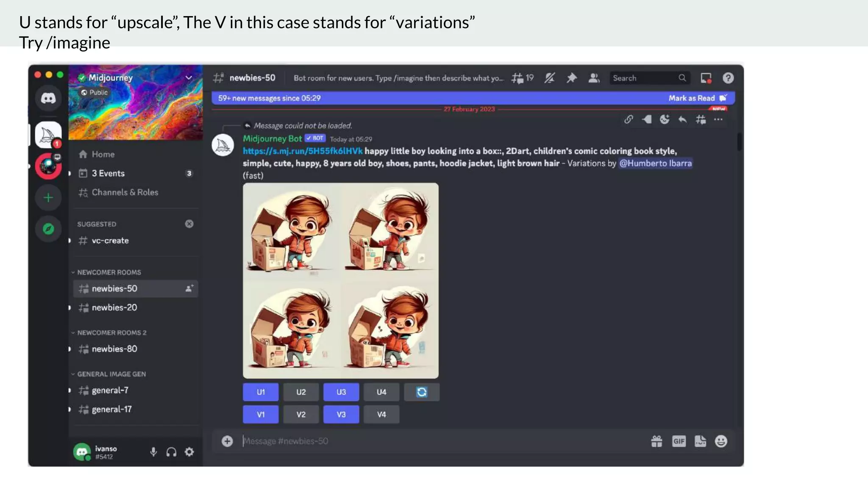Create thread hash icon on message
868x488 pixels.
701,119
